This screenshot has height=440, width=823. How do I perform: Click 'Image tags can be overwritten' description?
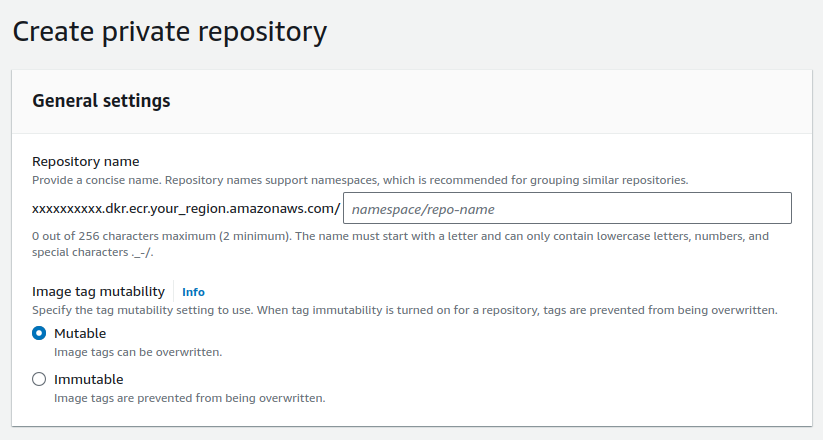pyautogui.click(x=137, y=352)
